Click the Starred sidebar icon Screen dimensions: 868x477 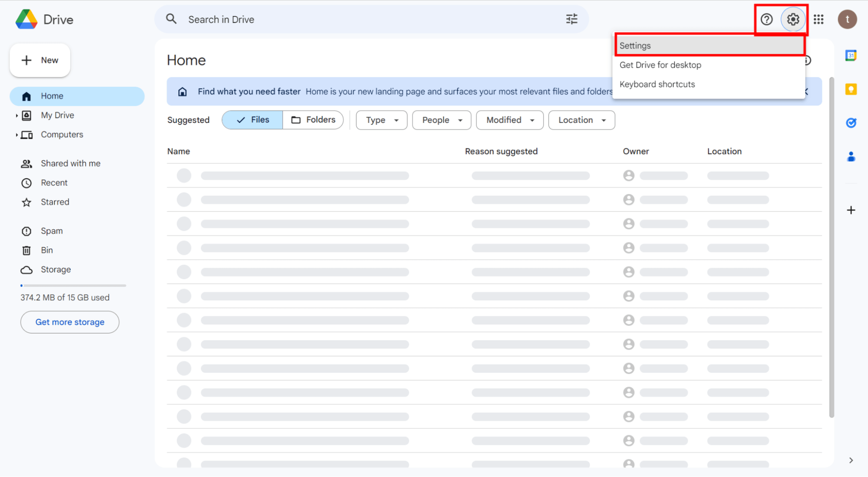coord(26,201)
